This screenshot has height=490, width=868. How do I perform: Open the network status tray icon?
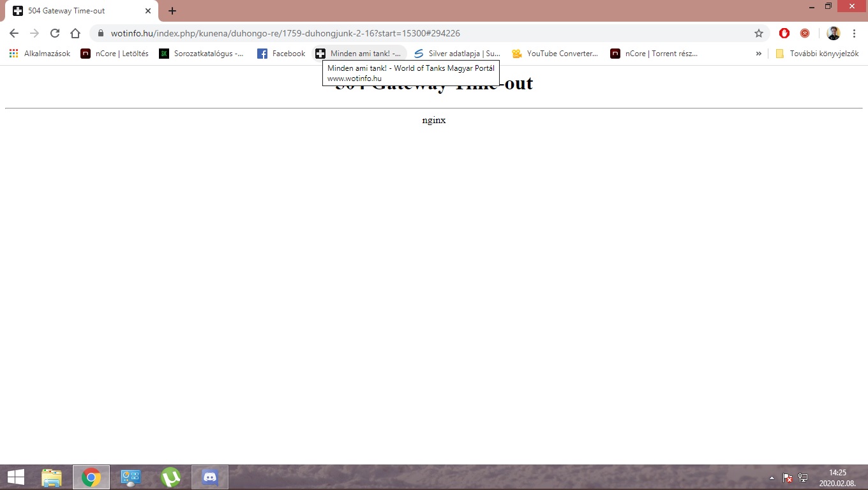coord(803,478)
